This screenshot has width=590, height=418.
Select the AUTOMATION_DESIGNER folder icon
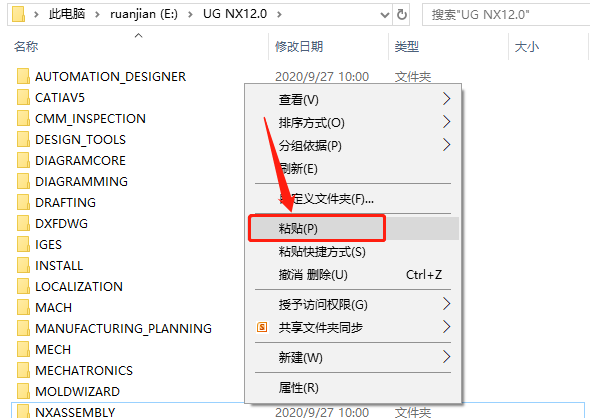pyautogui.click(x=23, y=76)
